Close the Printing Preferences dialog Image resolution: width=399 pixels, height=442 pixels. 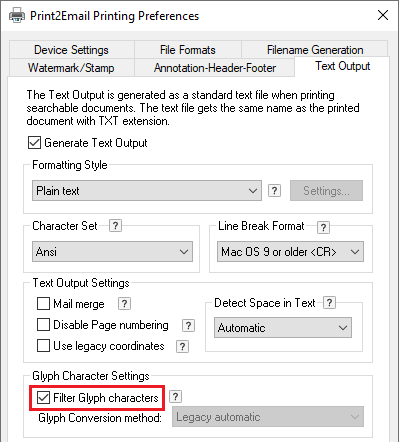(383, 15)
